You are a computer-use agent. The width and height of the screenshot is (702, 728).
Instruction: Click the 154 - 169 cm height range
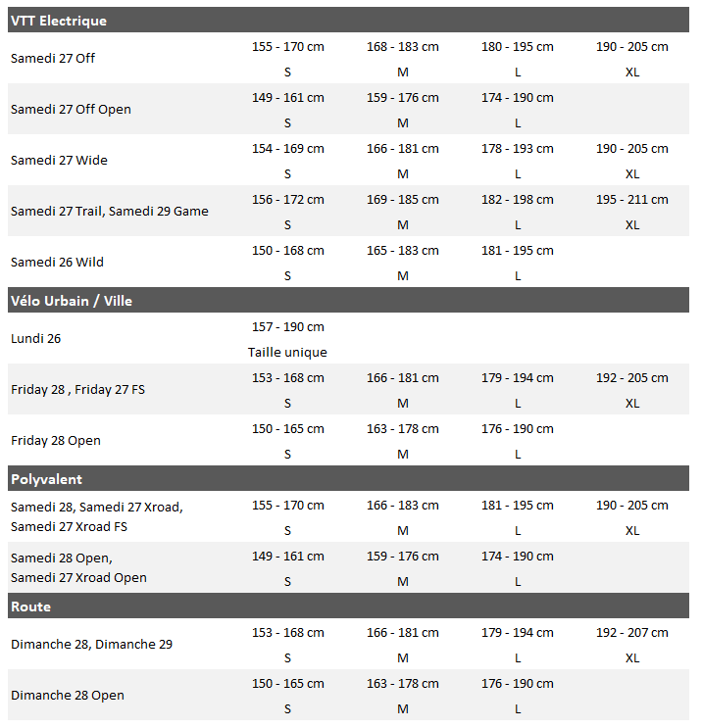click(287, 148)
